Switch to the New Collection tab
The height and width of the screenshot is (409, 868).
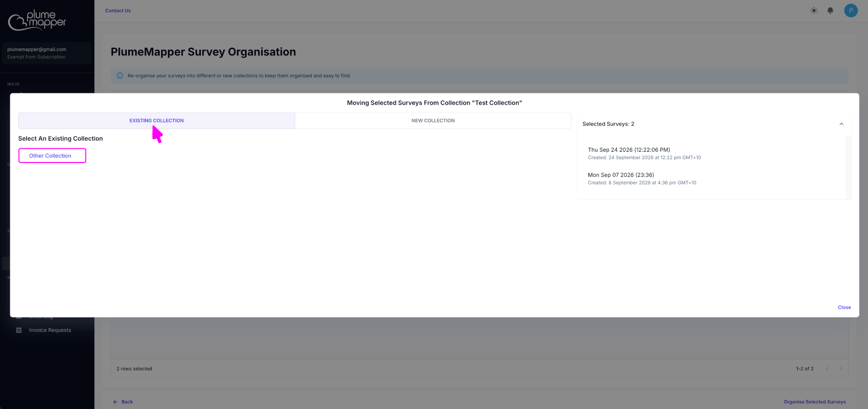[x=433, y=121]
